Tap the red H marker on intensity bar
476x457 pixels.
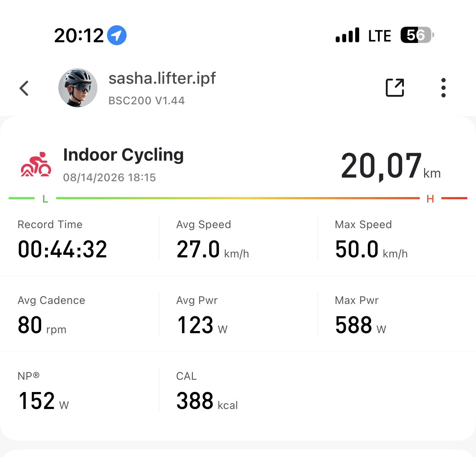(x=430, y=199)
